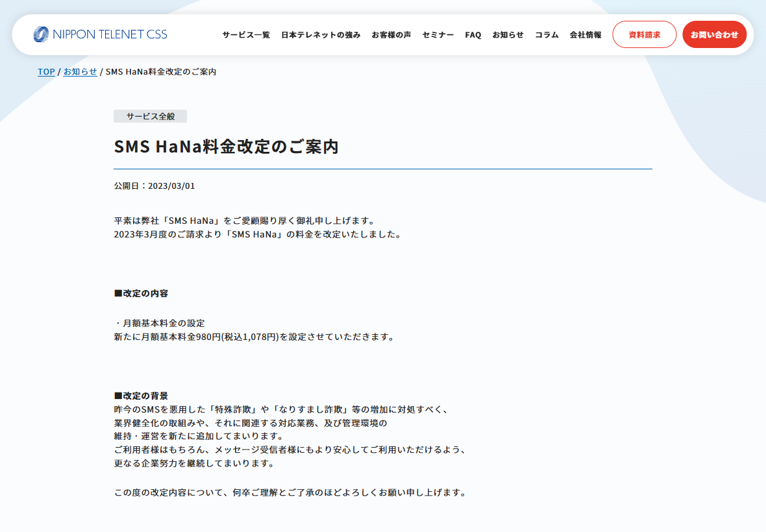Click the ・月額基本料金の設定 line
Viewport: 766px width, 532px height.
click(160, 323)
